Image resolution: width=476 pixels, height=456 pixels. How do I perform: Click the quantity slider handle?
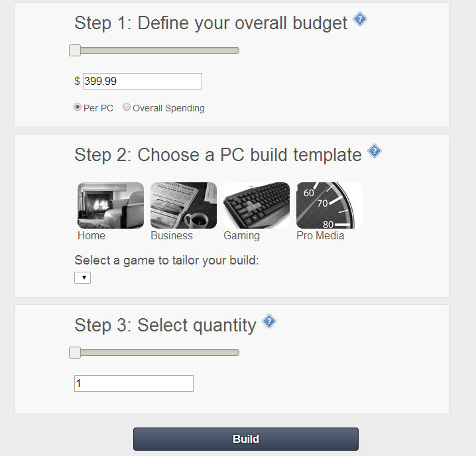click(x=75, y=353)
